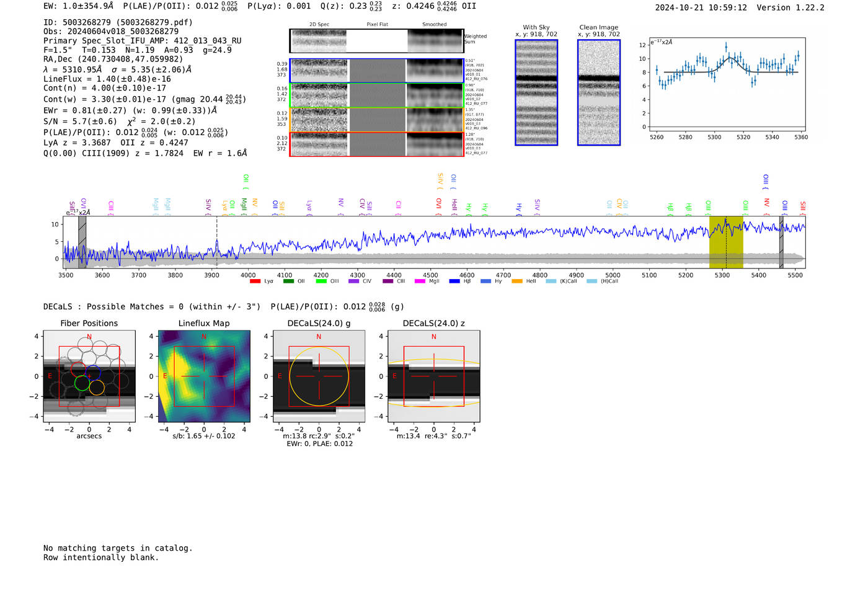Select the red-bordered fiber spectrum row
This screenshot has height=591, width=868.
[376, 144]
